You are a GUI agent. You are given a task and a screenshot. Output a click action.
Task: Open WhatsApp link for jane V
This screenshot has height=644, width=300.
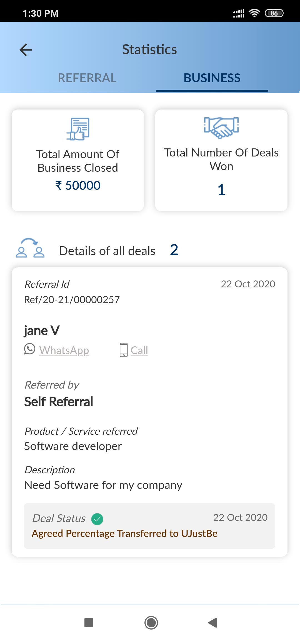[64, 350]
